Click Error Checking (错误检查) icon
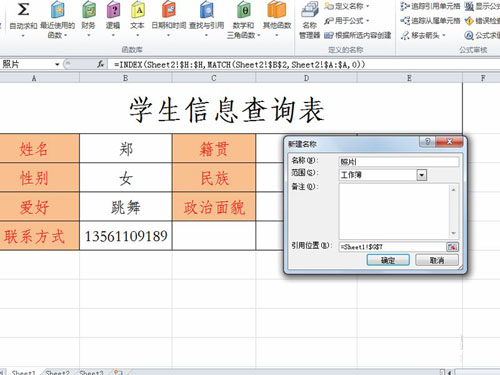Viewport: 500px width, 375px height. [469, 21]
